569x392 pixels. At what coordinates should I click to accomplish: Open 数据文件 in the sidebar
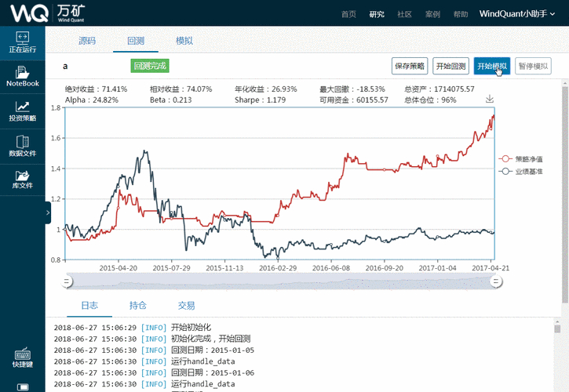click(22, 146)
